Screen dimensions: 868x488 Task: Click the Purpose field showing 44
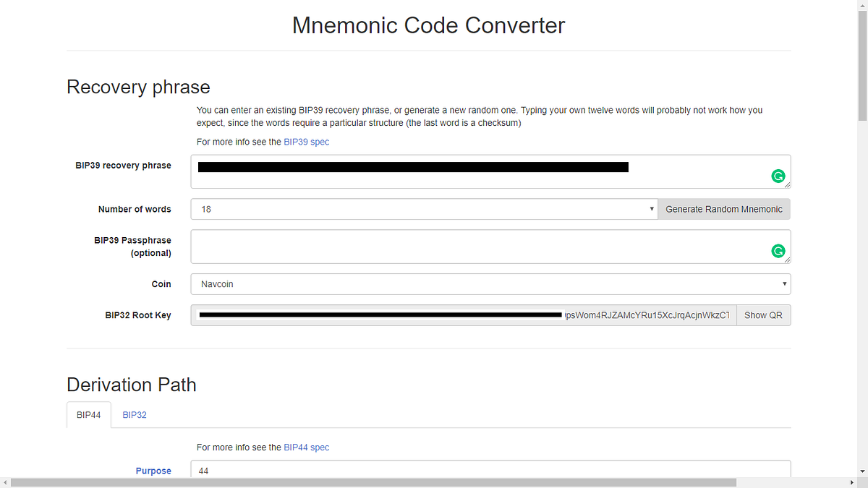point(434,471)
